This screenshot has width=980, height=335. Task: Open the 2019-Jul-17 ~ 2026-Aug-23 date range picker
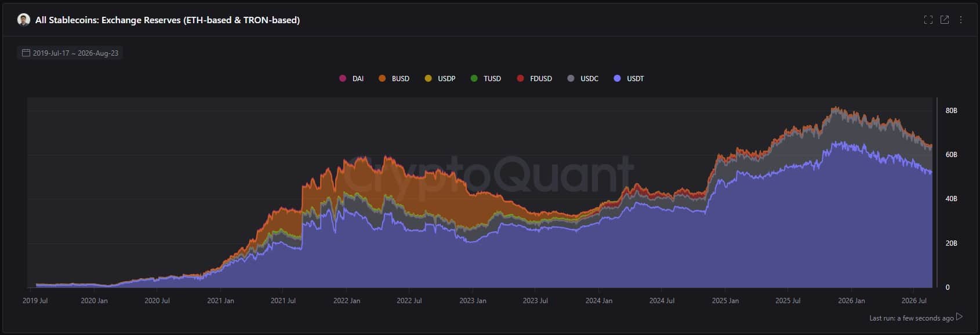pos(70,53)
